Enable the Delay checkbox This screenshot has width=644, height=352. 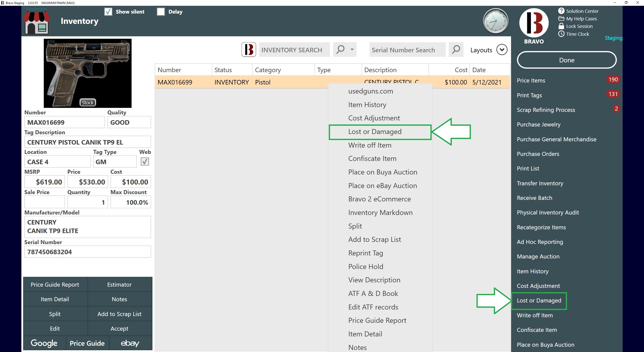[160, 12]
